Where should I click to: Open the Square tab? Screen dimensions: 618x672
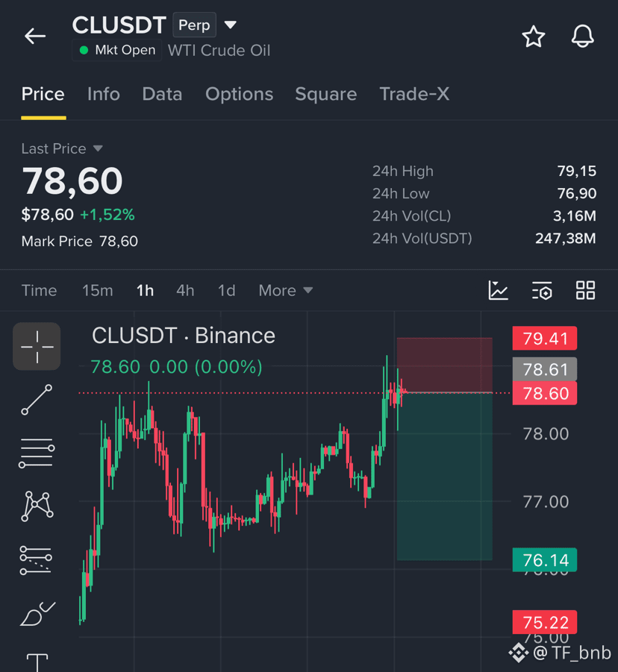click(x=326, y=94)
